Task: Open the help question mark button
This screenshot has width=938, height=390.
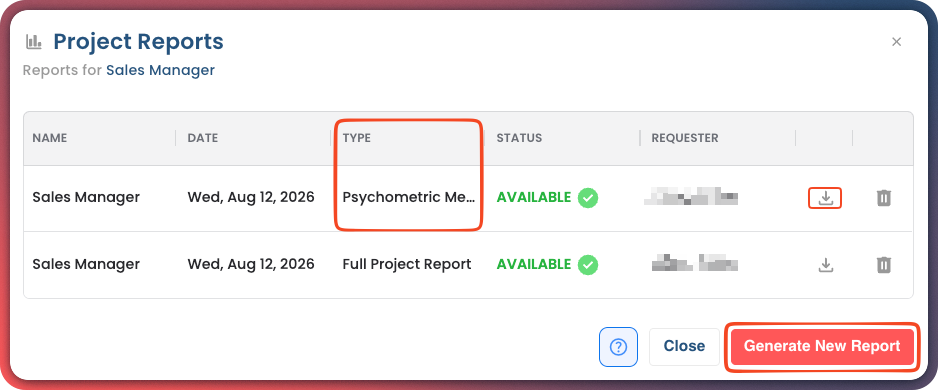Action: [618, 346]
